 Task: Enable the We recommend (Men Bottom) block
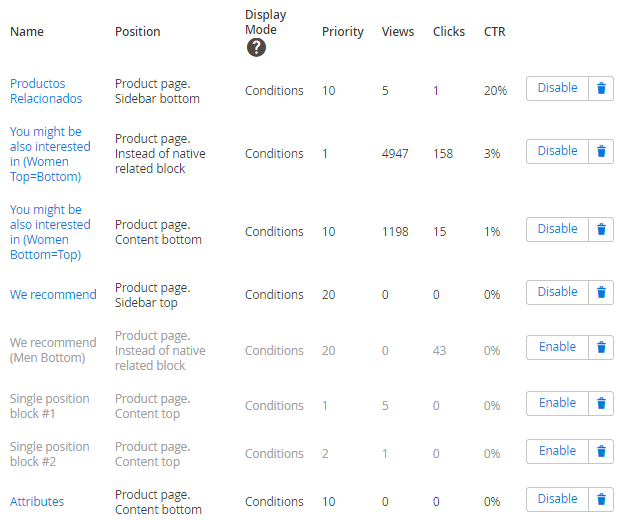coord(557,347)
